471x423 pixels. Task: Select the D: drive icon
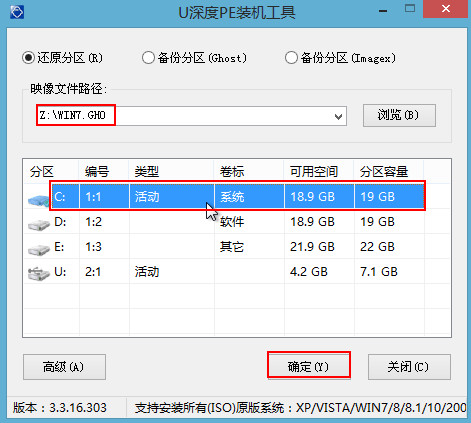coord(39,225)
